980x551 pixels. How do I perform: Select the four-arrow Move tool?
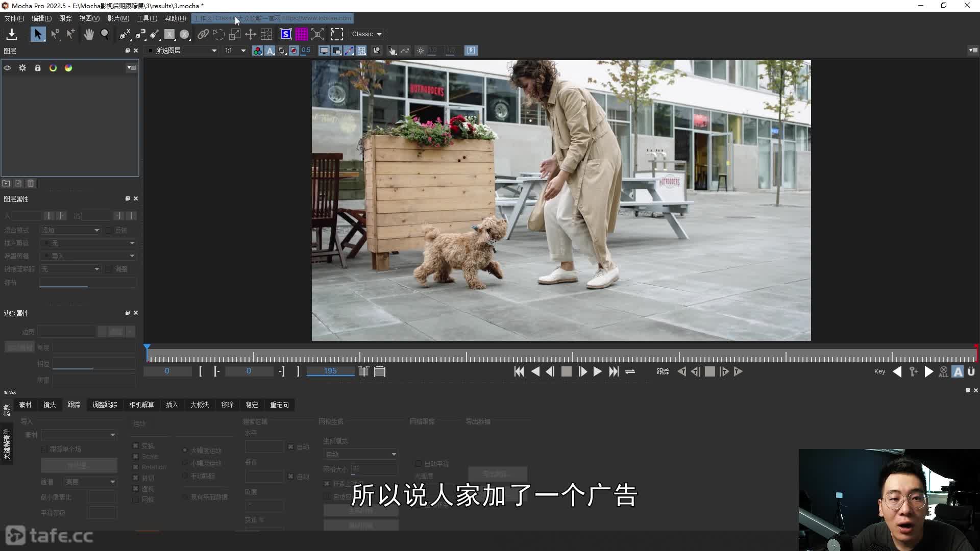coord(251,34)
